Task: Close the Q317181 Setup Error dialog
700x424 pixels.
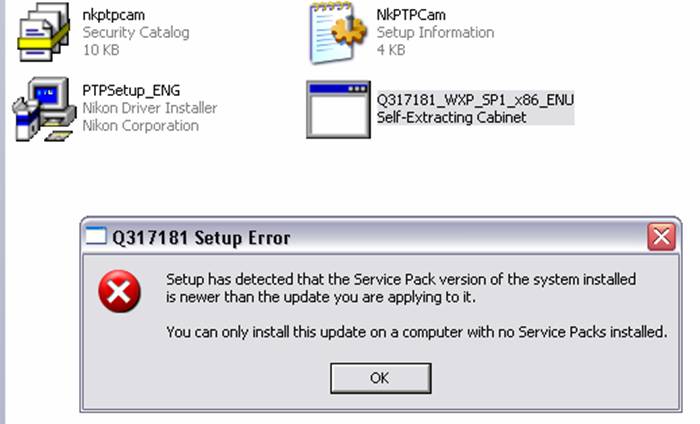Action: coord(661,237)
